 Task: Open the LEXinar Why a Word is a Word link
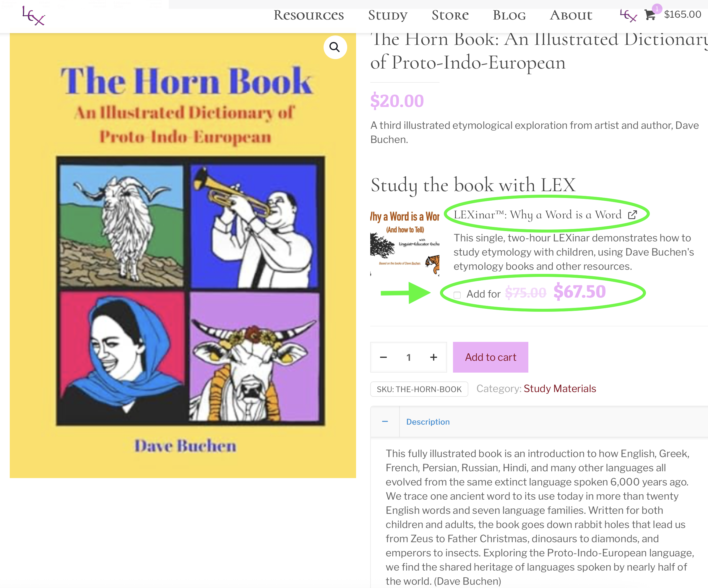538,215
